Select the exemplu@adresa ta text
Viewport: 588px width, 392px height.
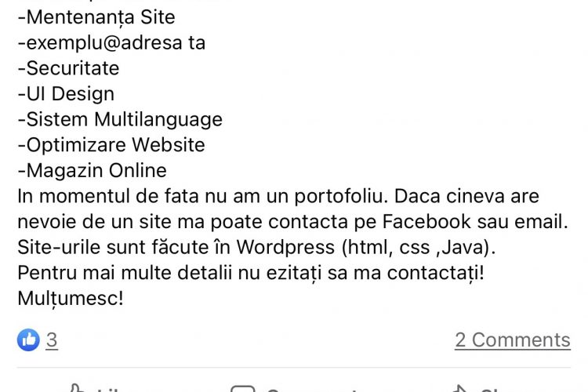(111, 42)
